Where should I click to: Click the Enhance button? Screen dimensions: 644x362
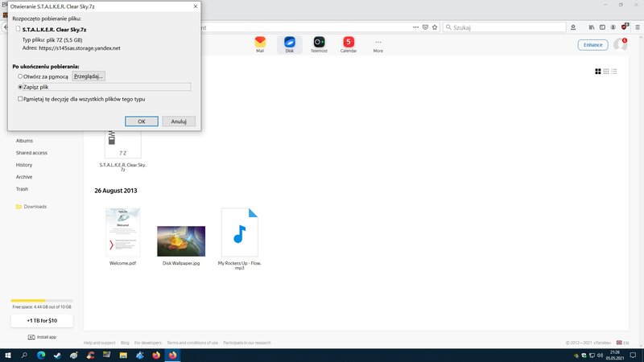(592, 45)
